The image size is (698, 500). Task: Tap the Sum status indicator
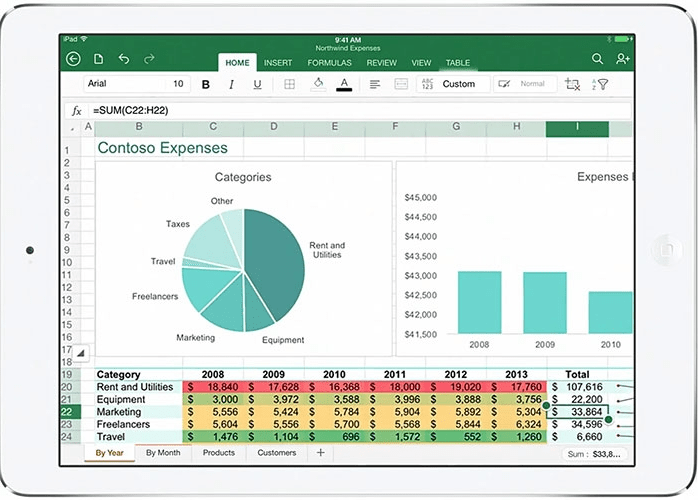[x=592, y=454]
